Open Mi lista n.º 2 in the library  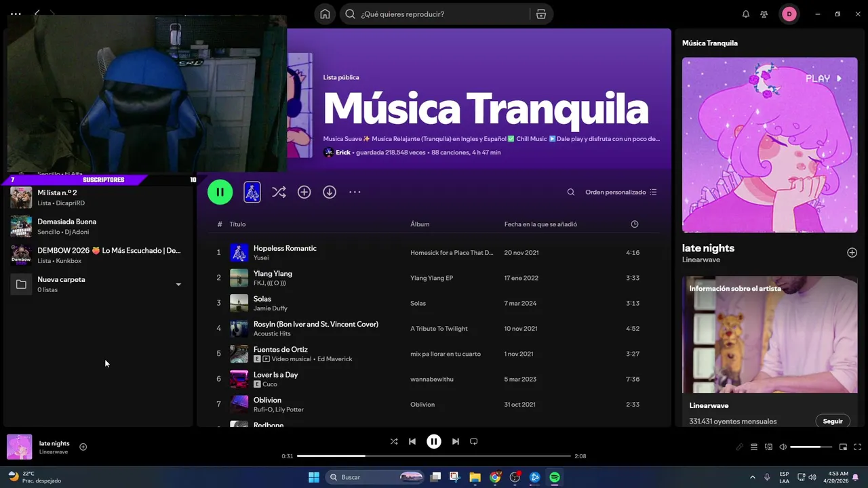point(98,197)
